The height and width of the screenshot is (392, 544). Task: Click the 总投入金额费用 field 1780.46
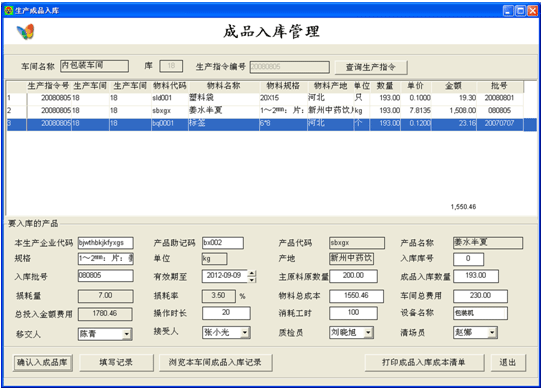(x=105, y=314)
